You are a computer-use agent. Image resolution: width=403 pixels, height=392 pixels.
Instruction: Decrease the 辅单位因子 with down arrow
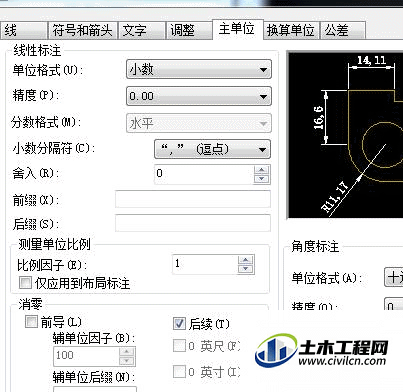[127, 361]
